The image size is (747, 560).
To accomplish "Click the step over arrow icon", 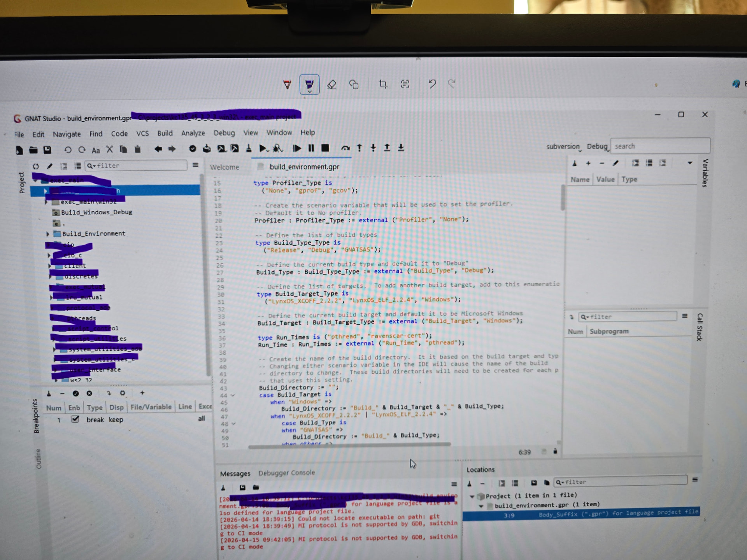I will pyautogui.click(x=345, y=148).
